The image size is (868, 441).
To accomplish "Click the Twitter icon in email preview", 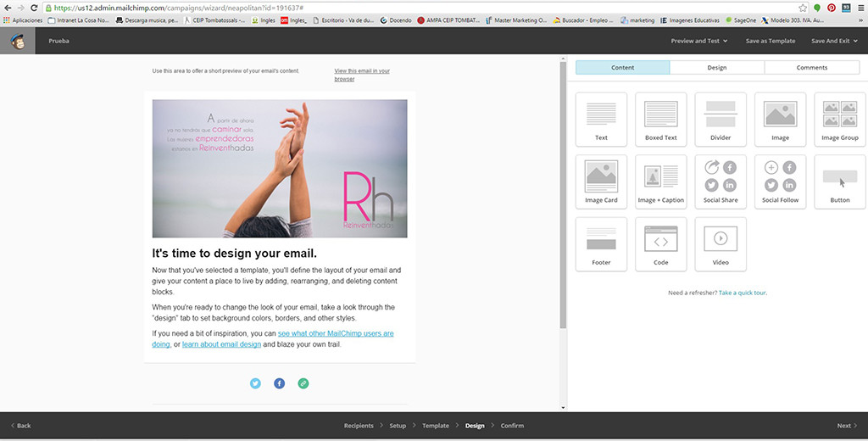I will pyautogui.click(x=255, y=383).
